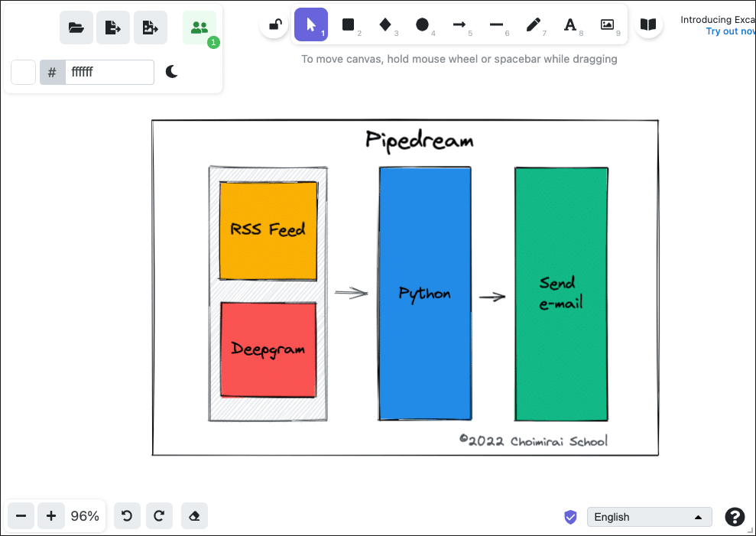Open the live collaboration button
This screenshot has height=536, width=756.
200,28
